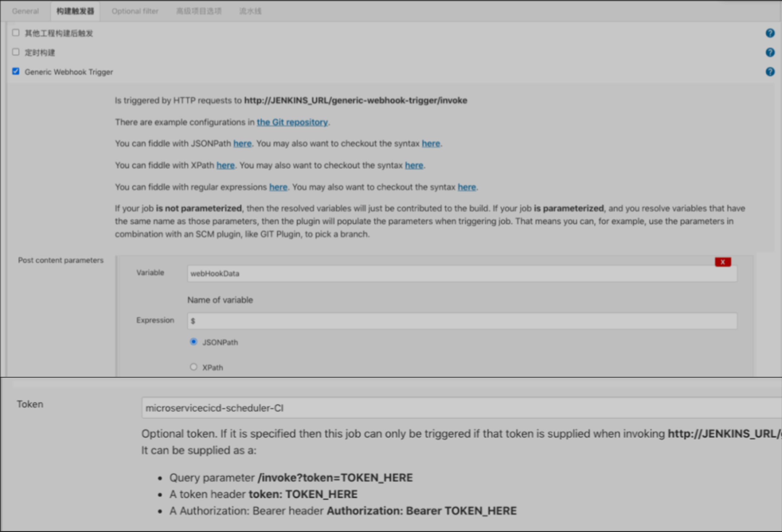Enable the 其他工程构建后触发 checkbox
782x532 pixels.
pyautogui.click(x=15, y=33)
